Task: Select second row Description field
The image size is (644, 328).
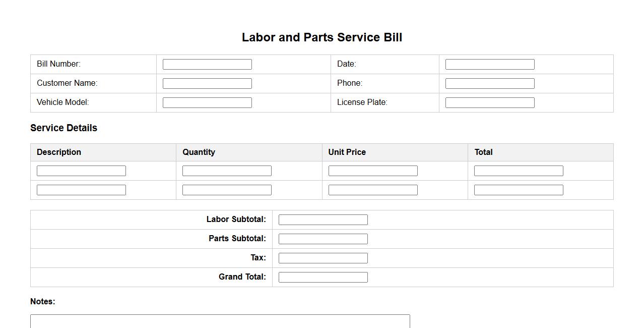Action: coord(81,190)
